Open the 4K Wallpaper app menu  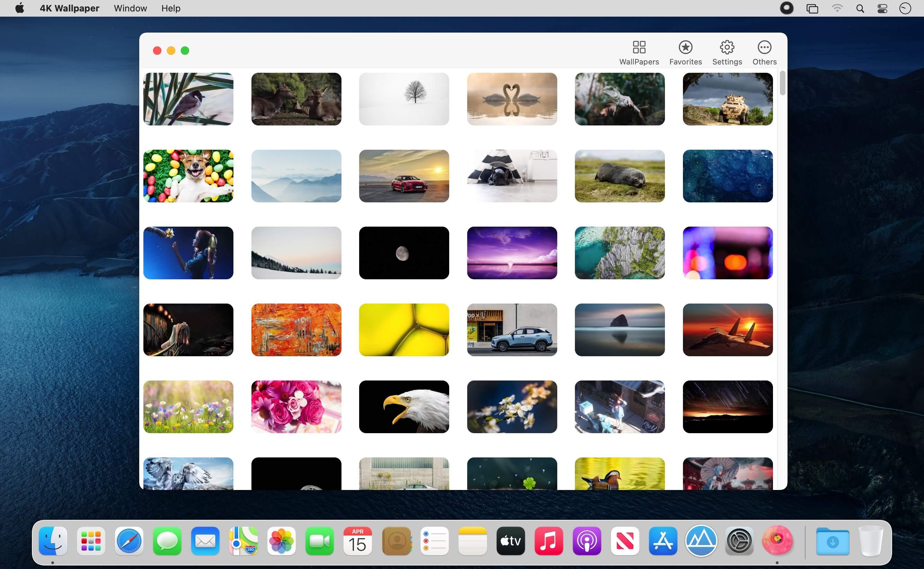click(x=69, y=8)
